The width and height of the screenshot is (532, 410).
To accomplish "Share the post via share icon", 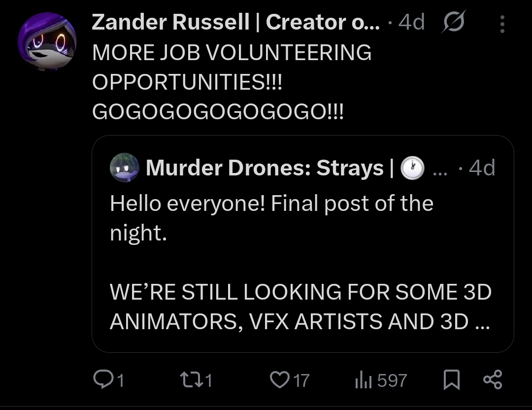I will click(x=492, y=380).
